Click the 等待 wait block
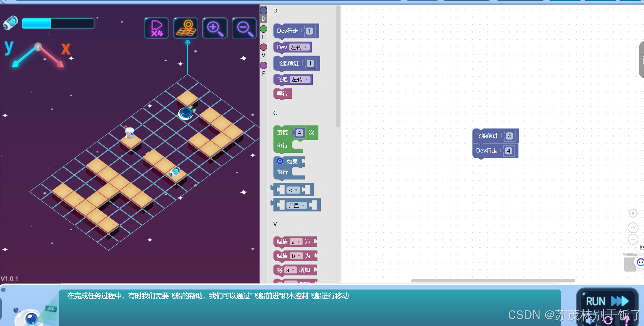Image resolution: width=644 pixels, height=326 pixels. (x=282, y=94)
